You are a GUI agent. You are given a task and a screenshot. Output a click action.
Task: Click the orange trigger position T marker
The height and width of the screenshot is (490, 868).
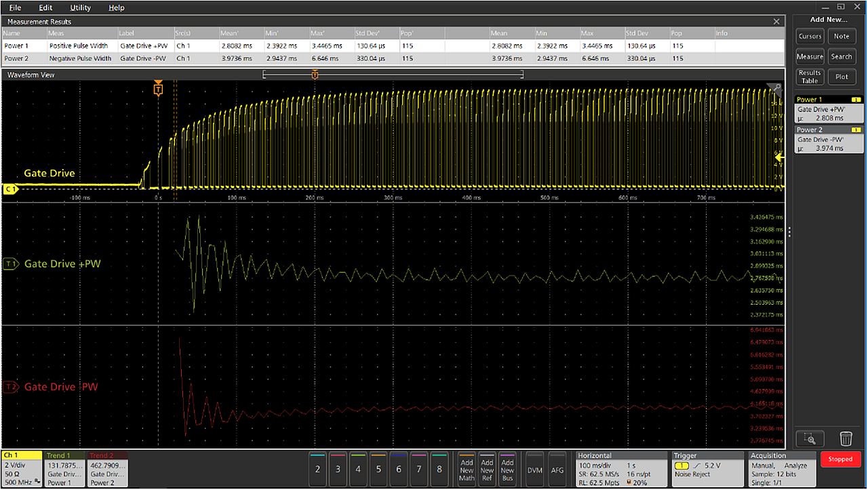158,89
